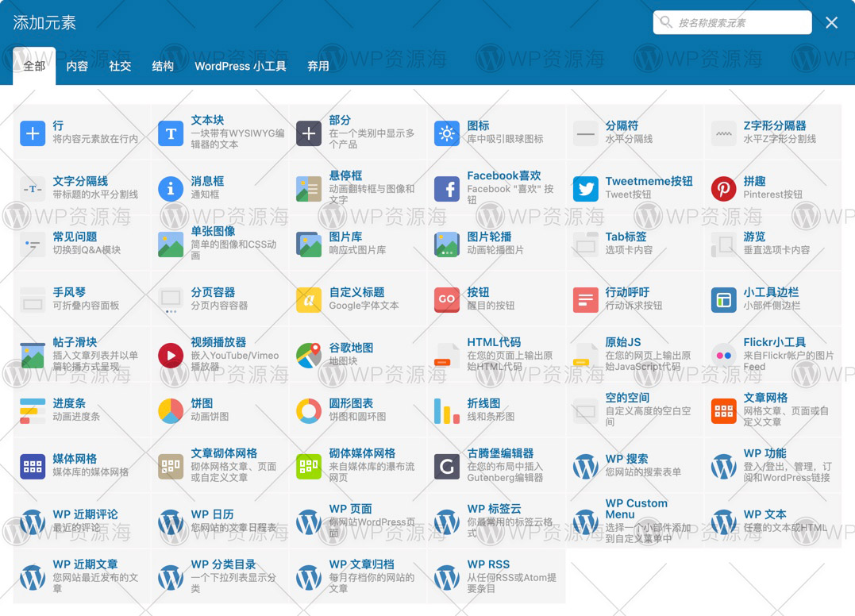Insert the WP 日历 widget

click(x=220, y=522)
